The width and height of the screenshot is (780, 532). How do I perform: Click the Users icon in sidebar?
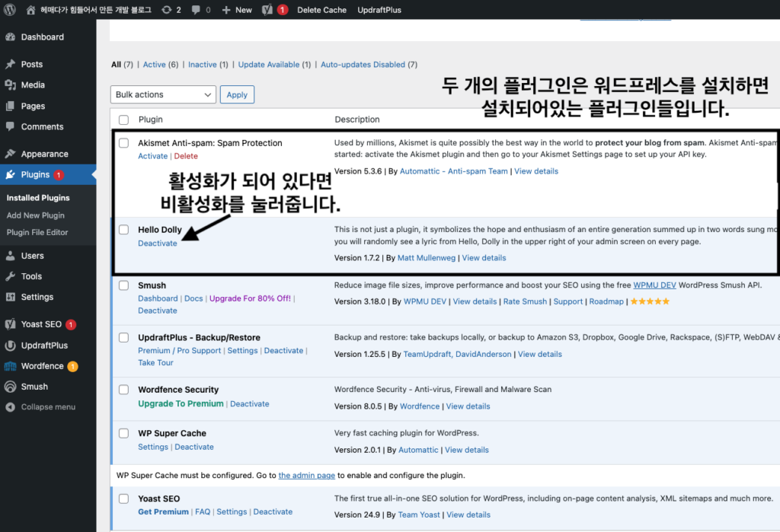tap(11, 256)
